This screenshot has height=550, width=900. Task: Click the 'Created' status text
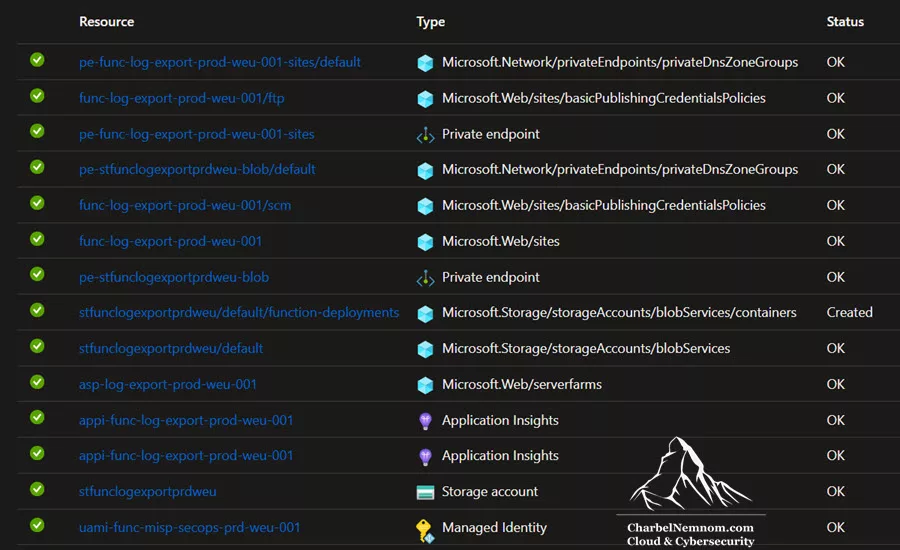click(x=849, y=312)
